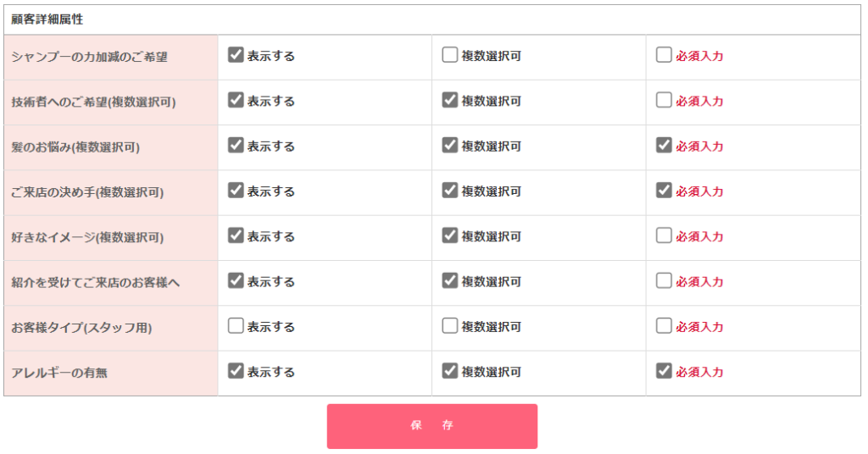Check 必須入力 for お客様タイプ(スタッフ用)
This screenshot has width=868, height=454.
tap(664, 326)
